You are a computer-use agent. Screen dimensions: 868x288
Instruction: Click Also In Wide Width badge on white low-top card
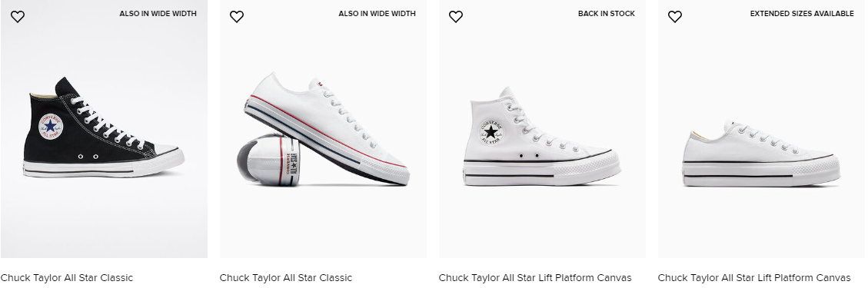click(x=377, y=14)
